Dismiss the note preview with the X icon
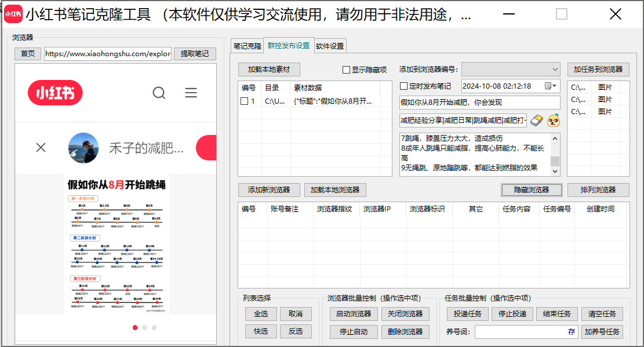Screen dimensions: 644x347 coord(41,147)
